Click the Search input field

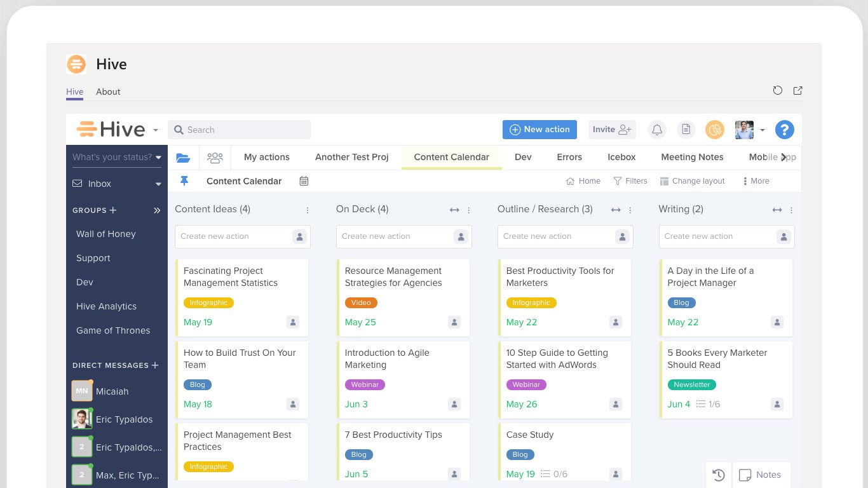239,130
